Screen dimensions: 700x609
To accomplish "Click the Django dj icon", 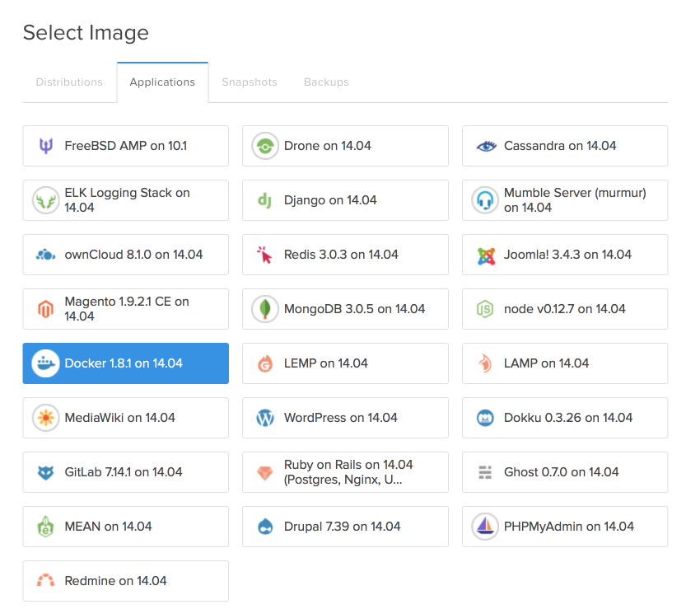I will tap(265, 200).
